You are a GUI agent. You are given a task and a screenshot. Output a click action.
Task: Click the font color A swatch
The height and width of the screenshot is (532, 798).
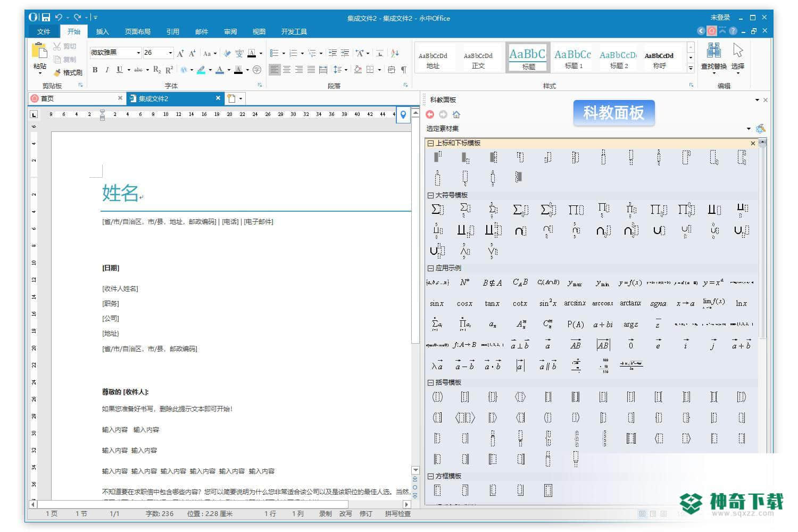(x=220, y=70)
